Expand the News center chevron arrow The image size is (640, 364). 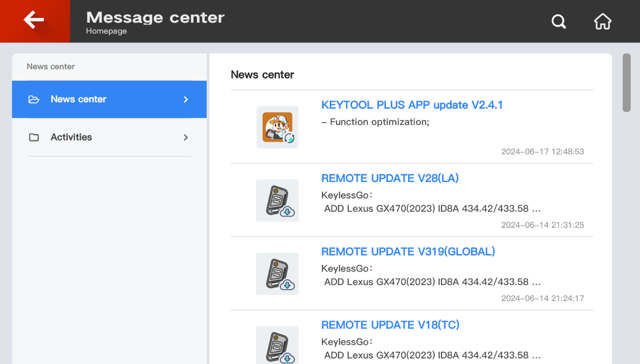(x=186, y=99)
